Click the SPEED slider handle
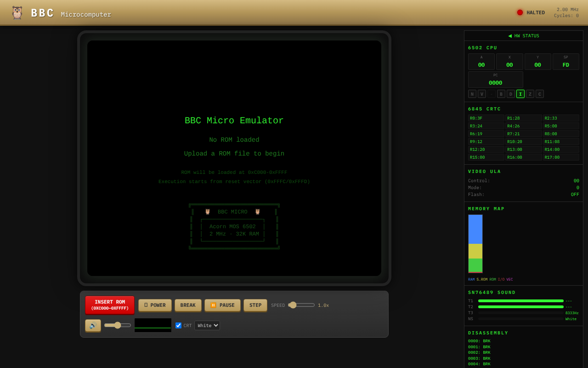Viewport: 588px width, 368px height. click(293, 305)
